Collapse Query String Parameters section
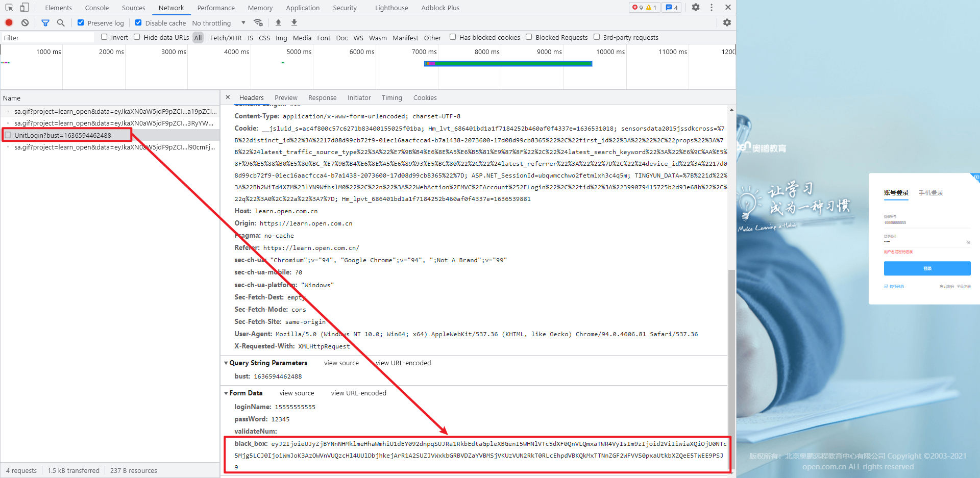The height and width of the screenshot is (478, 980). coord(226,363)
